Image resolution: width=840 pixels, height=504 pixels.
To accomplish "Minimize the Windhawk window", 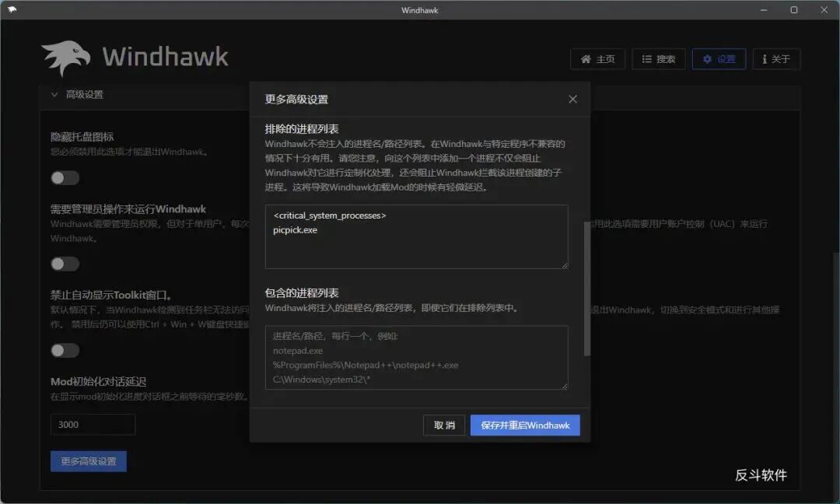I will tap(764, 9).
